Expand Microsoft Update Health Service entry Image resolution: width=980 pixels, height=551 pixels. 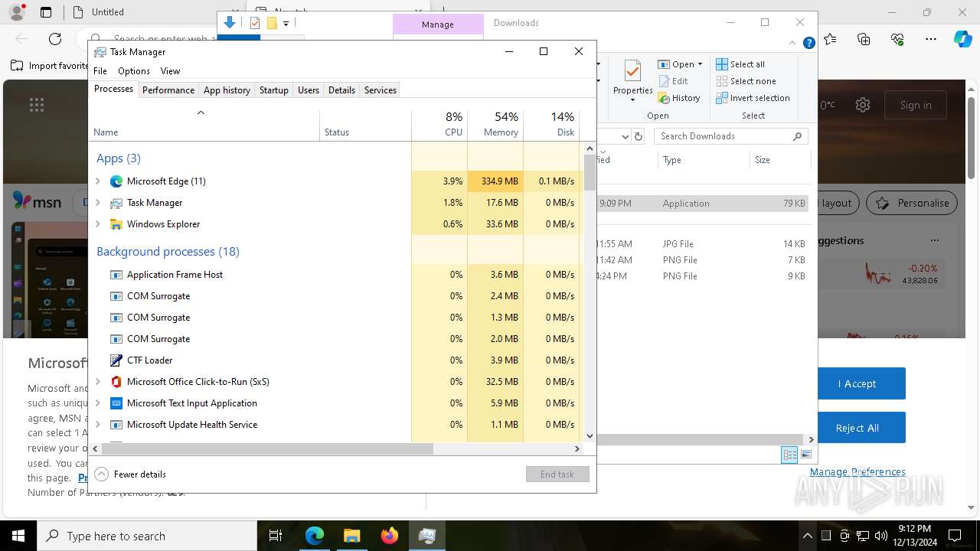pos(97,425)
